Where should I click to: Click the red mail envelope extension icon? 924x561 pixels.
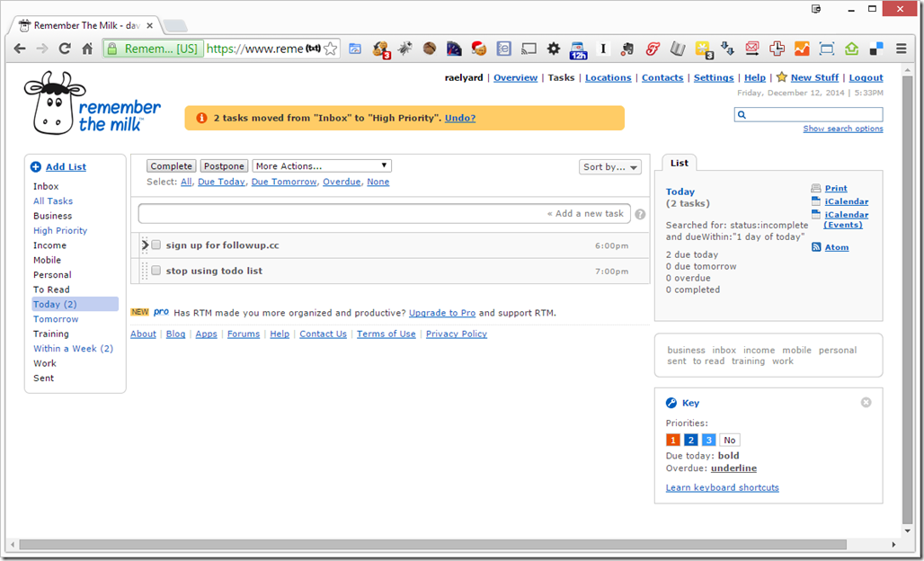pyautogui.click(x=752, y=49)
